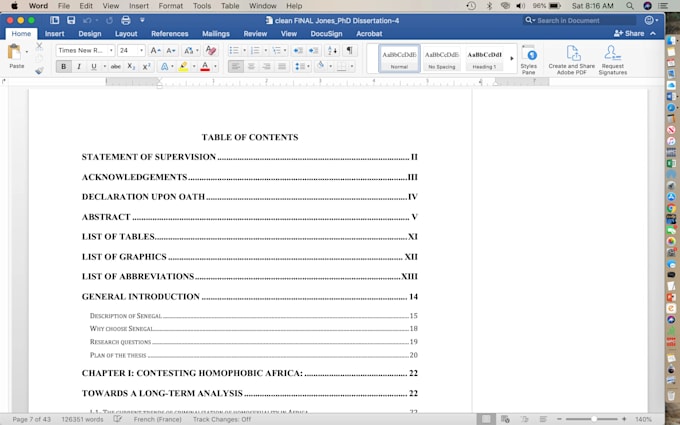Click the zoom slider handle
The image size is (680, 425).
[x=594, y=419]
